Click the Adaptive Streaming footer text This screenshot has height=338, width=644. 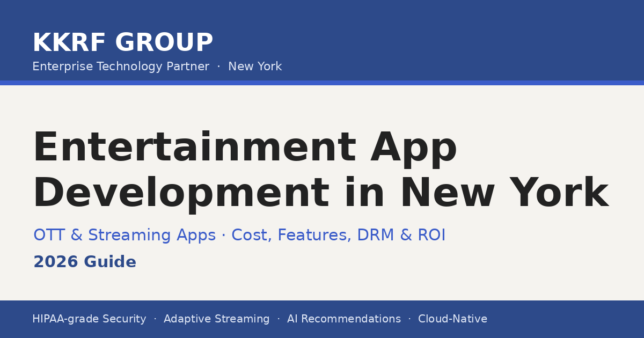point(216,319)
